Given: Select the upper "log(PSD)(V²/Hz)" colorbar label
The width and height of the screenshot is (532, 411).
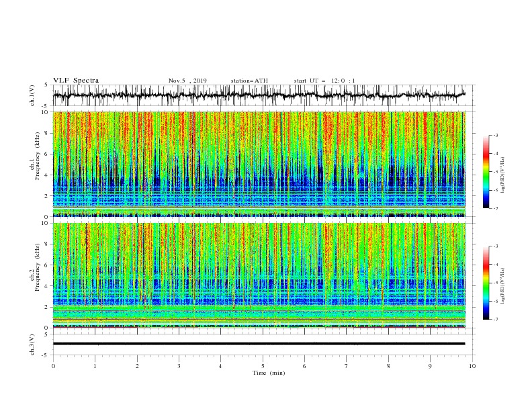Looking at the screenshot, I should click(503, 175).
